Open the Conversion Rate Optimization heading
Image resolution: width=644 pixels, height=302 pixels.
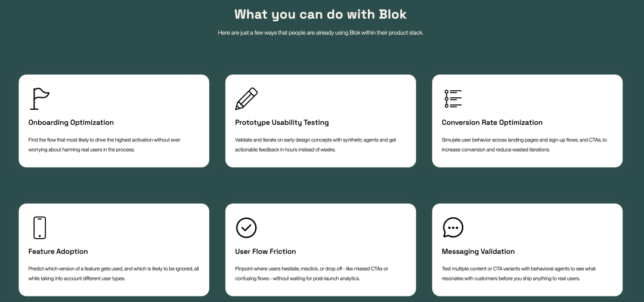[492, 122]
